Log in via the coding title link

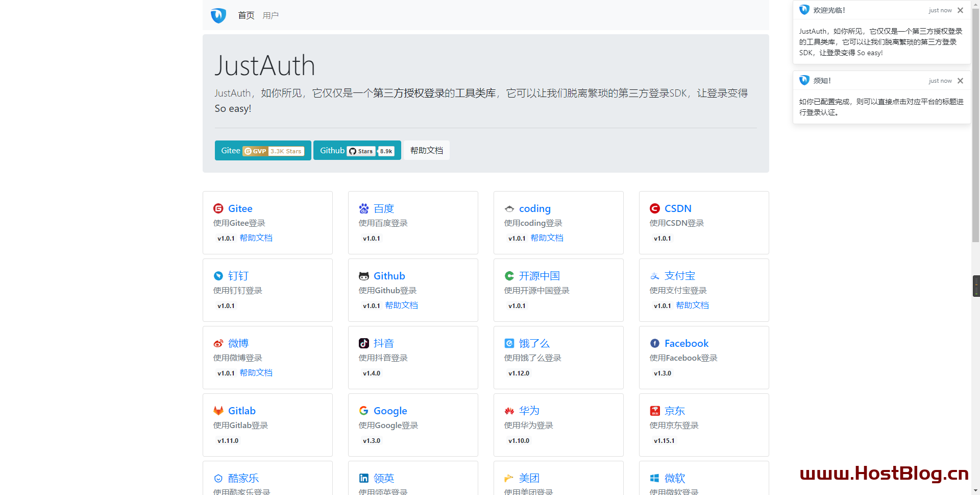535,208
